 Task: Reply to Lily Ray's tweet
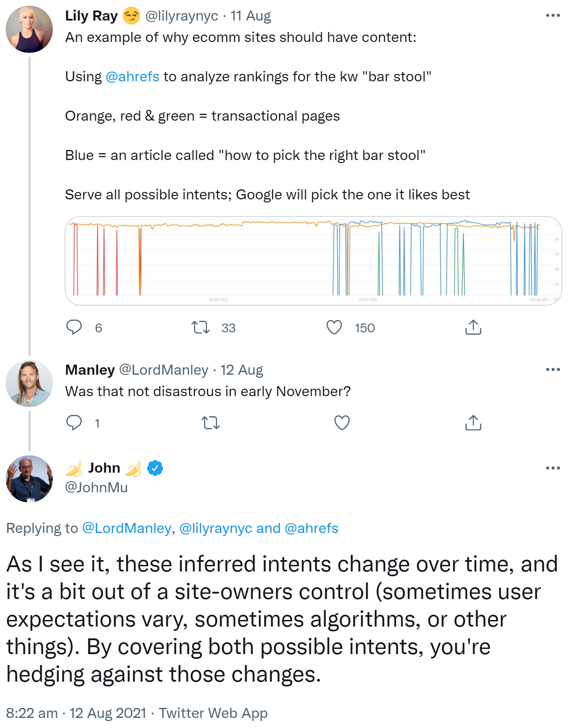pyautogui.click(x=74, y=327)
